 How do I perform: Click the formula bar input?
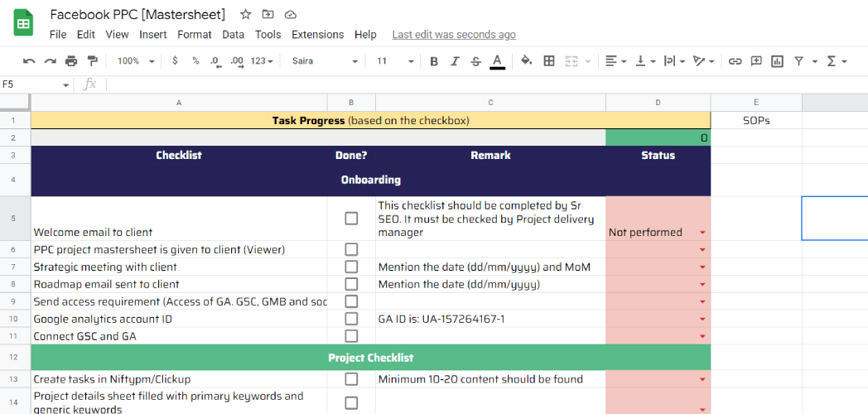coord(486,84)
